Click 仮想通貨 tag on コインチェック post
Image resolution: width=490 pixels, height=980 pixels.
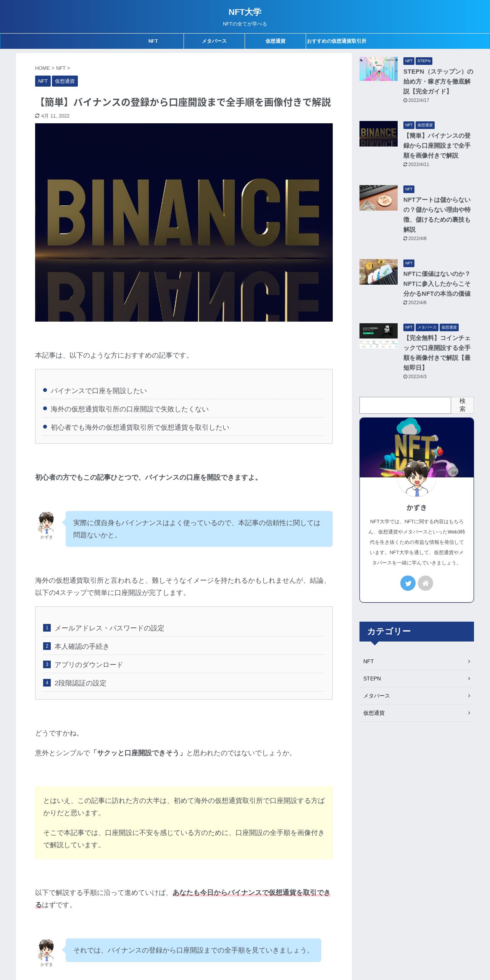449,327
